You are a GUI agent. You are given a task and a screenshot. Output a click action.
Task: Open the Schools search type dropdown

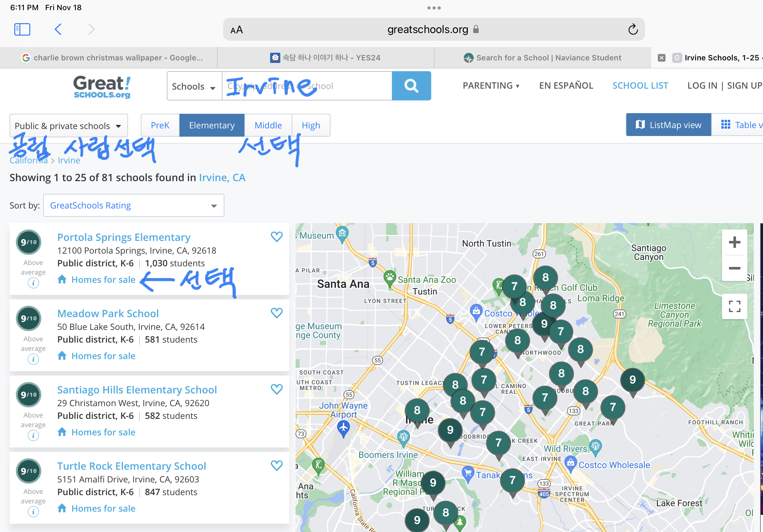pyautogui.click(x=194, y=86)
